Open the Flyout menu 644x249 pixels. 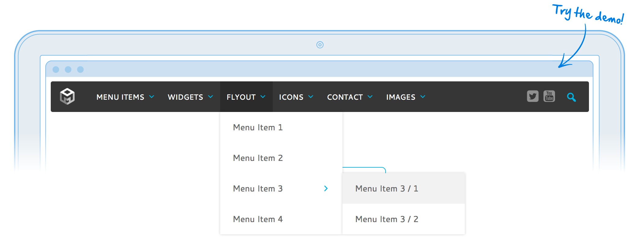(241, 97)
